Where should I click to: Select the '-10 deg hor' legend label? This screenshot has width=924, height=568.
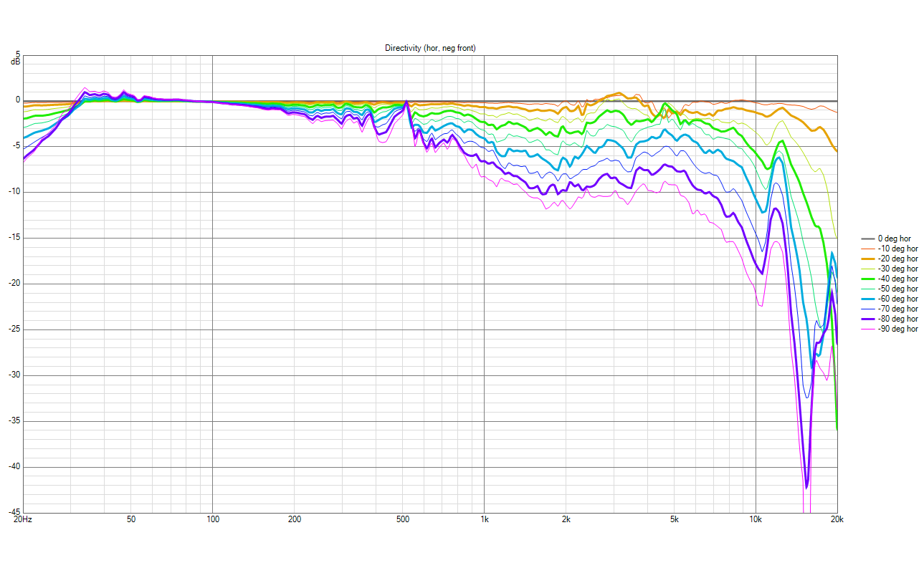pyautogui.click(x=897, y=249)
